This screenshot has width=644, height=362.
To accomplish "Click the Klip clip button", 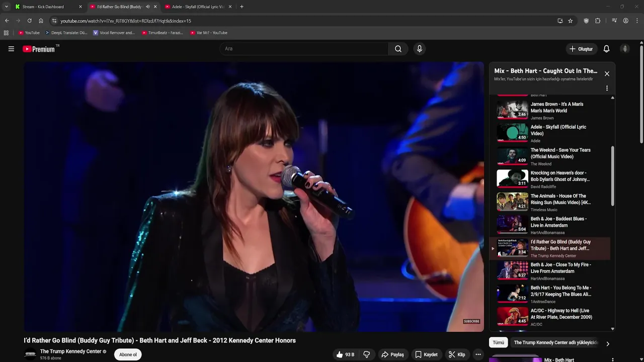I will (x=457, y=354).
